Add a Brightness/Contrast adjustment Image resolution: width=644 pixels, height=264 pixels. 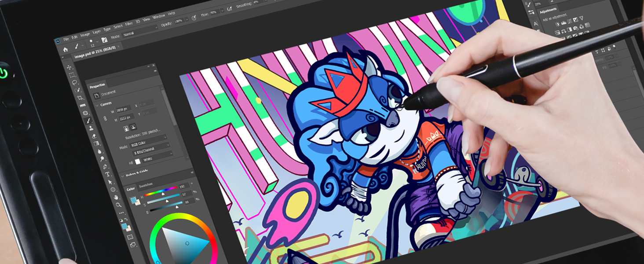point(558,24)
